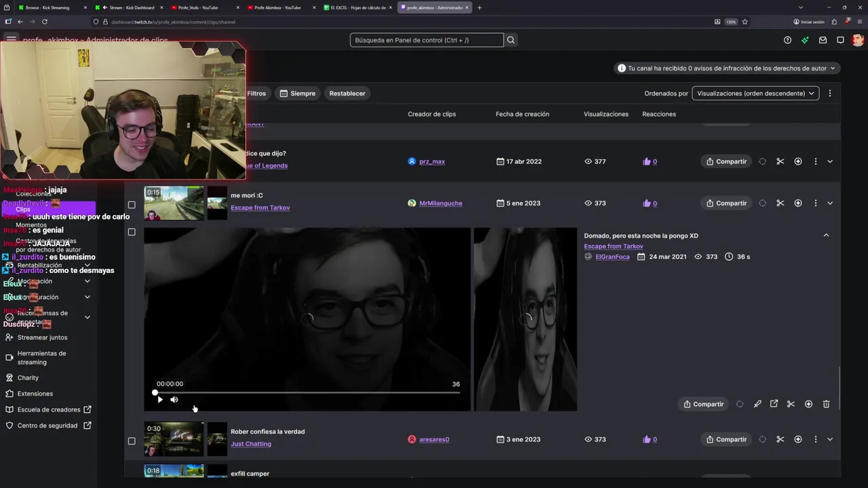
Task: Click the scissors edit icon in prz_max row
Action: click(x=780, y=161)
